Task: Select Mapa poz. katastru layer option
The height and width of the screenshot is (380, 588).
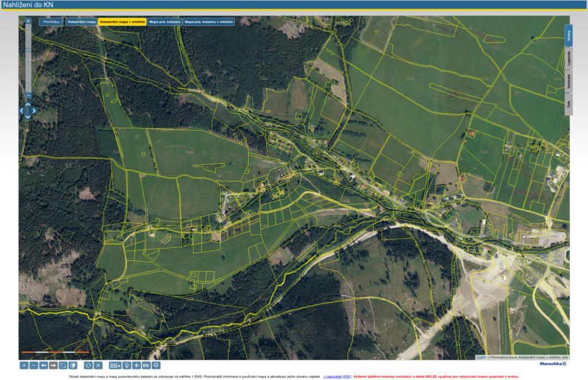Action: click(165, 22)
